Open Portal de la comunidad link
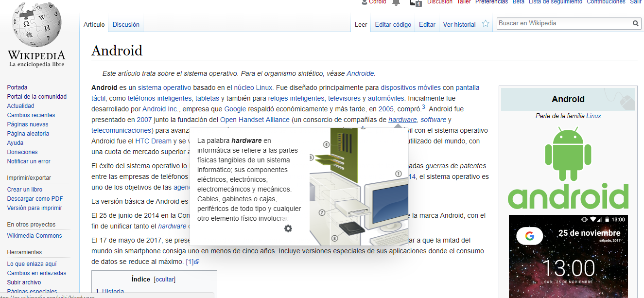644x298 pixels. coord(37,97)
